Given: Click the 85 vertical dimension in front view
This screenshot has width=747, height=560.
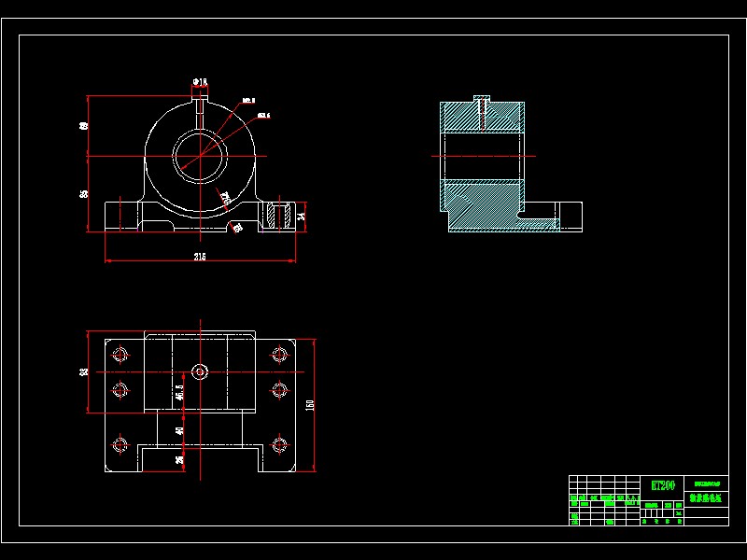Looking at the screenshot, I should [x=84, y=194].
